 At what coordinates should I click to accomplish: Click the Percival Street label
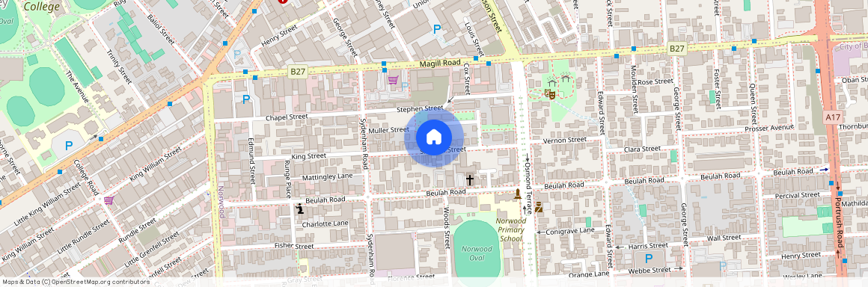coord(797,194)
